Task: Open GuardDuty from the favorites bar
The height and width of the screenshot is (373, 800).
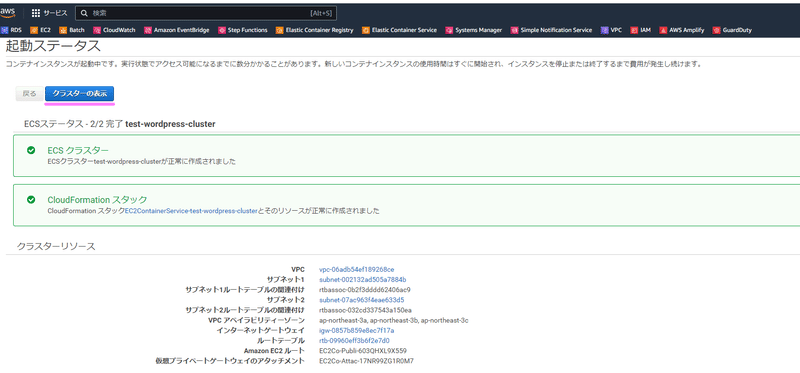Action: [x=733, y=30]
